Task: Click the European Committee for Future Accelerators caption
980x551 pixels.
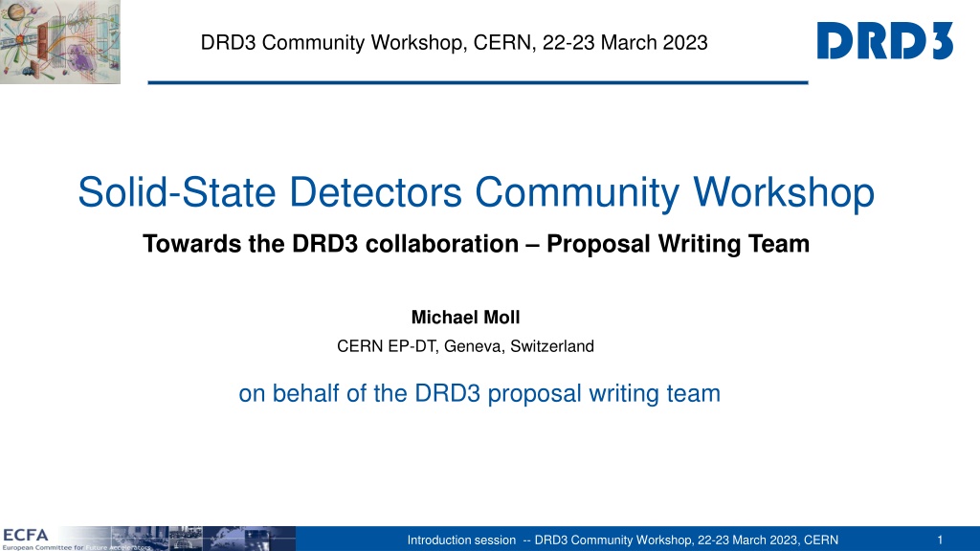Action: pyautogui.click(x=77, y=547)
